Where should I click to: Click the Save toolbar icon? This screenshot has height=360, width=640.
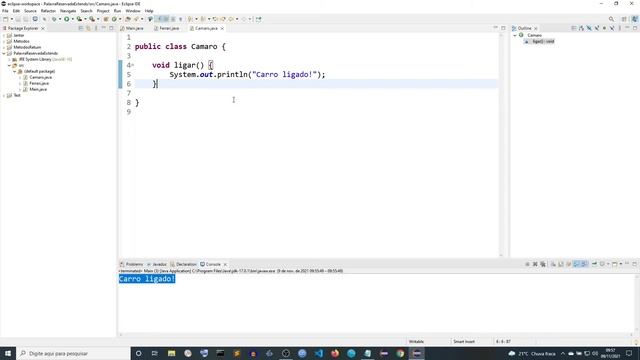(18, 19)
